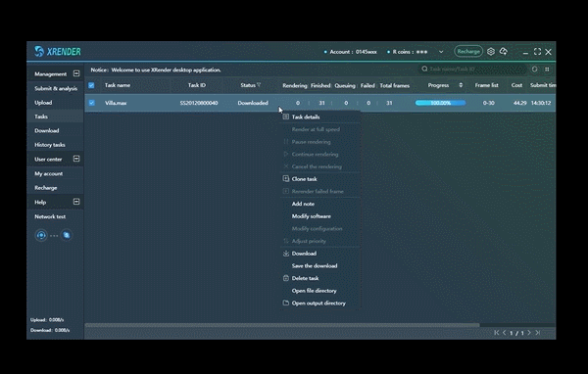Select Task details in the context menu

click(306, 117)
